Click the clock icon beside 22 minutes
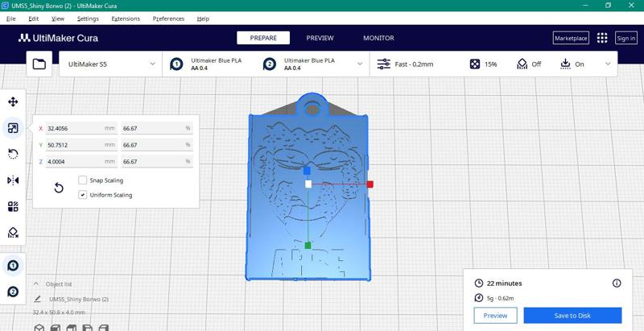The width and height of the screenshot is (644, 331). click(478, 283)
